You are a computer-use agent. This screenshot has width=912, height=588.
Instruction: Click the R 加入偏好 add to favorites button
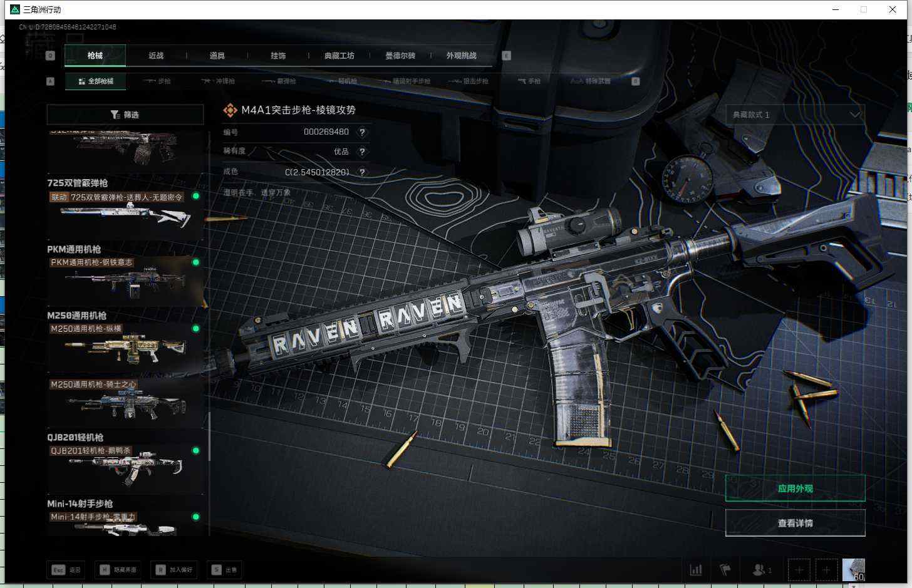pos(174,570)
